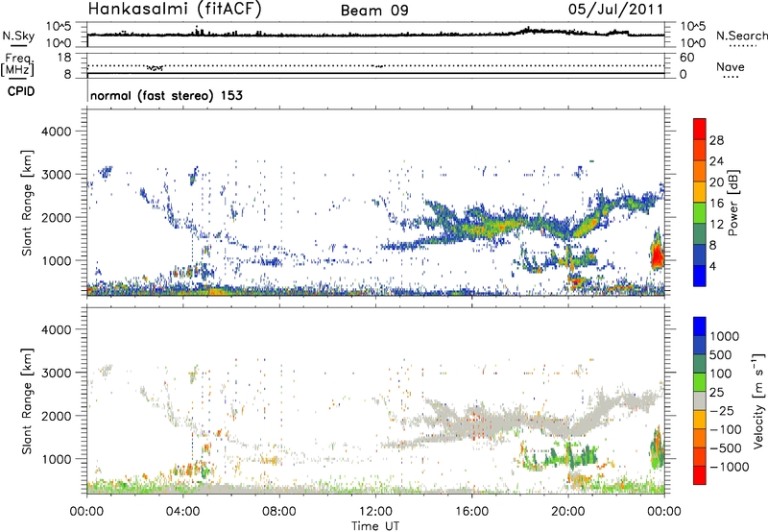Click the "CPID" row label

pyautogui.click(x=21, y=91)
